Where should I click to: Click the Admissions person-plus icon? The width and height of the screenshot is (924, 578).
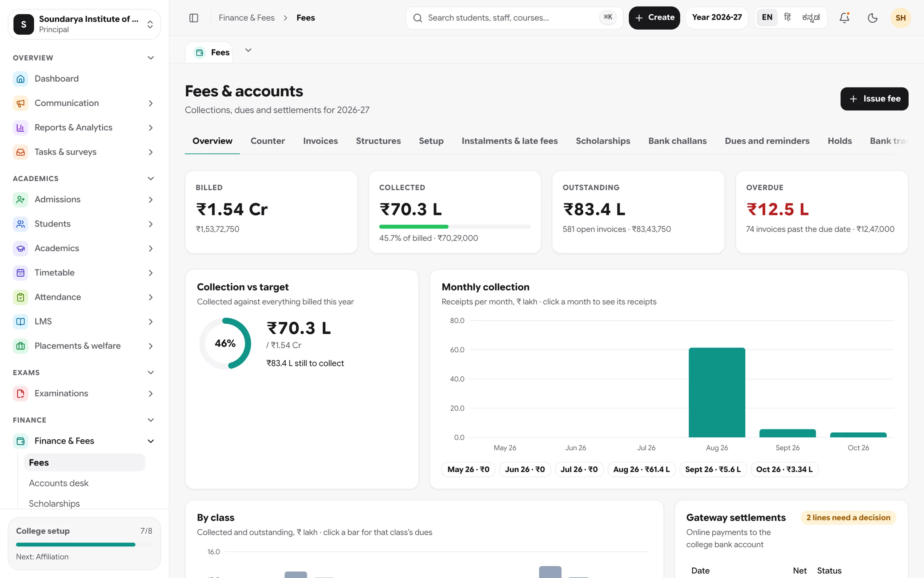tap(20, 200)
